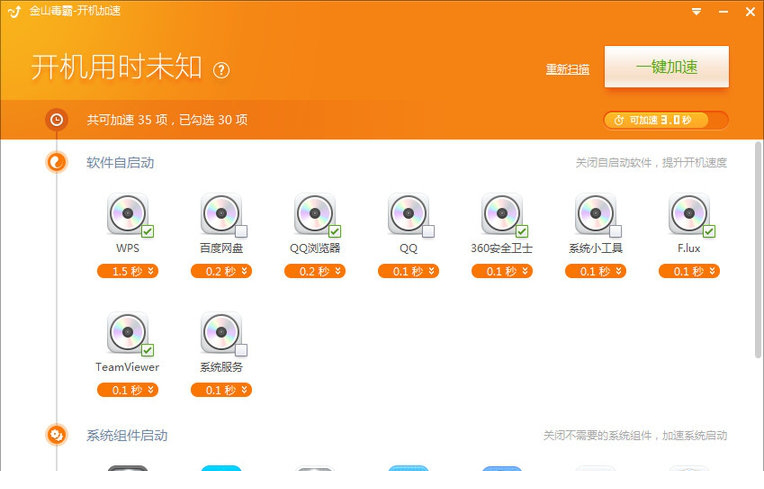
Task: Click the QQ startup item disc icon
Action: (408, 213)
